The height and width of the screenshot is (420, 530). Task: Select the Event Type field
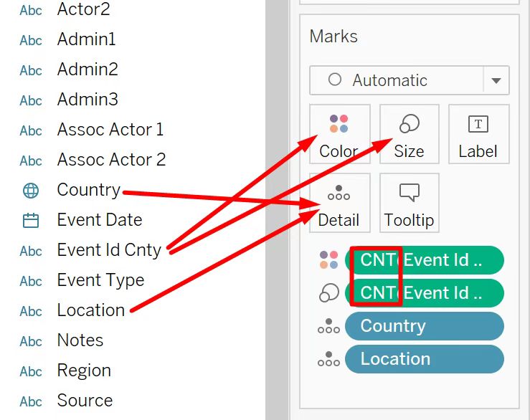pyautogui.click(x=100, y=280)
